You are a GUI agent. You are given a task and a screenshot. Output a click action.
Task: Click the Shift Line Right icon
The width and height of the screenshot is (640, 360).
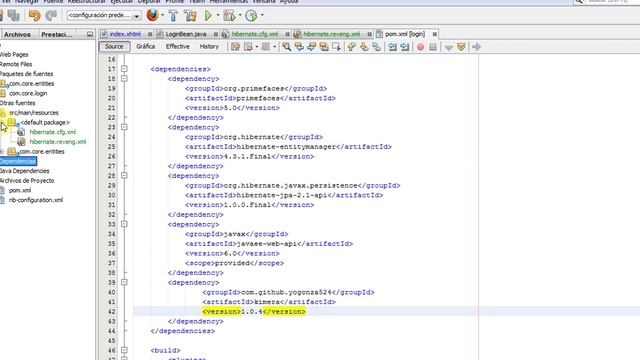click(x=405, y=47)
